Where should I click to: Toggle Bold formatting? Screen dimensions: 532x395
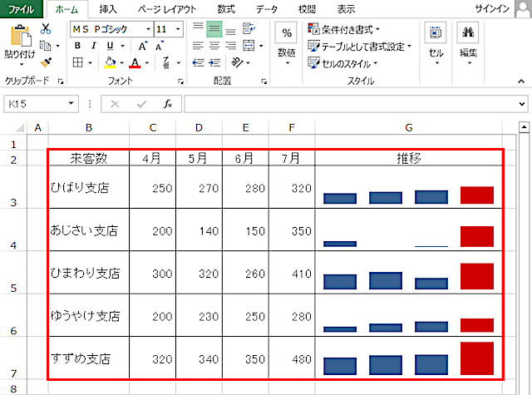click(76, 46)
